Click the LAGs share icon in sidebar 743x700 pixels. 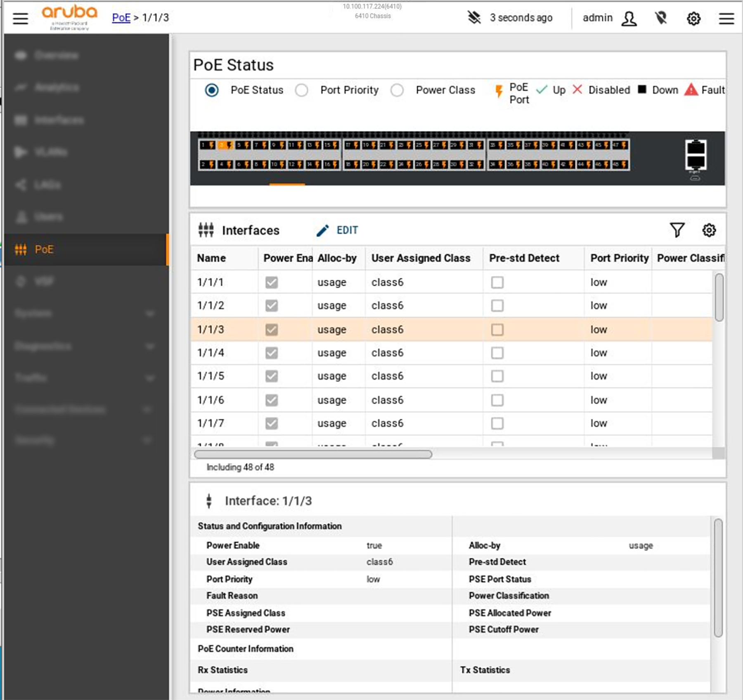tap(21, 185)
